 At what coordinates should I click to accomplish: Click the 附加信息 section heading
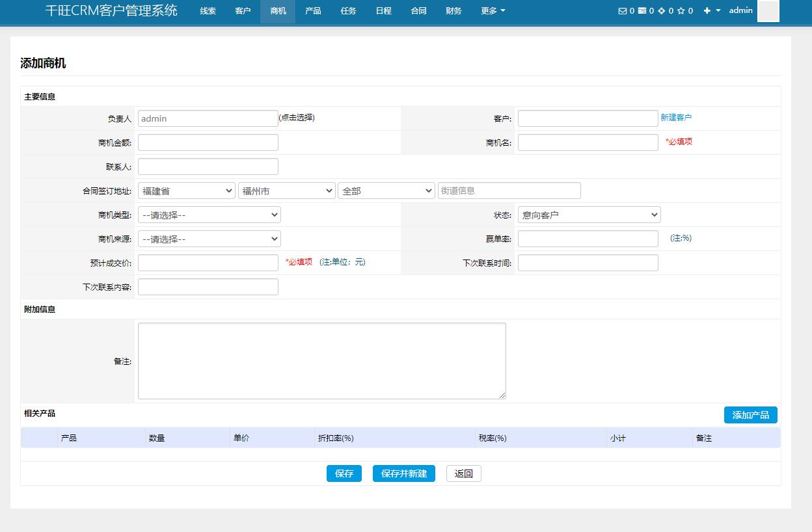(40, 310)
